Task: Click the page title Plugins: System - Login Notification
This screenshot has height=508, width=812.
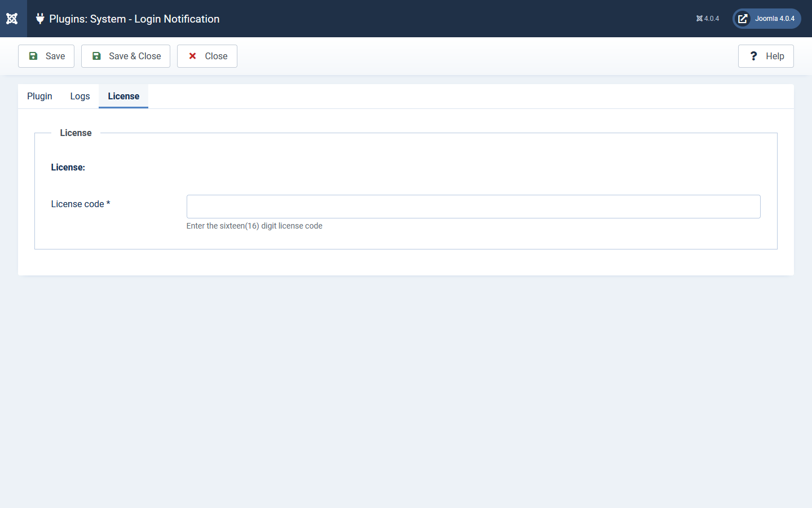Action: 134,19
